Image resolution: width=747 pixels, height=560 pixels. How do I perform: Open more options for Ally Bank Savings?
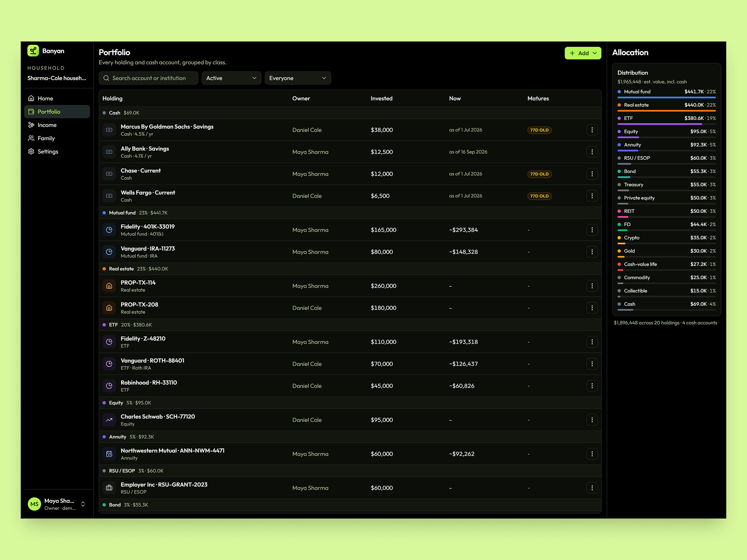pos(592,152)
